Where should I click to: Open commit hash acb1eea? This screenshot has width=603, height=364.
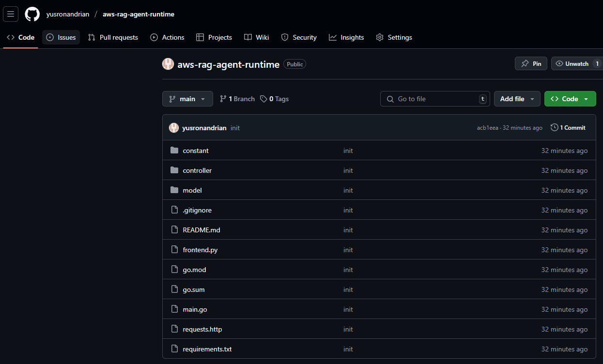488,128
